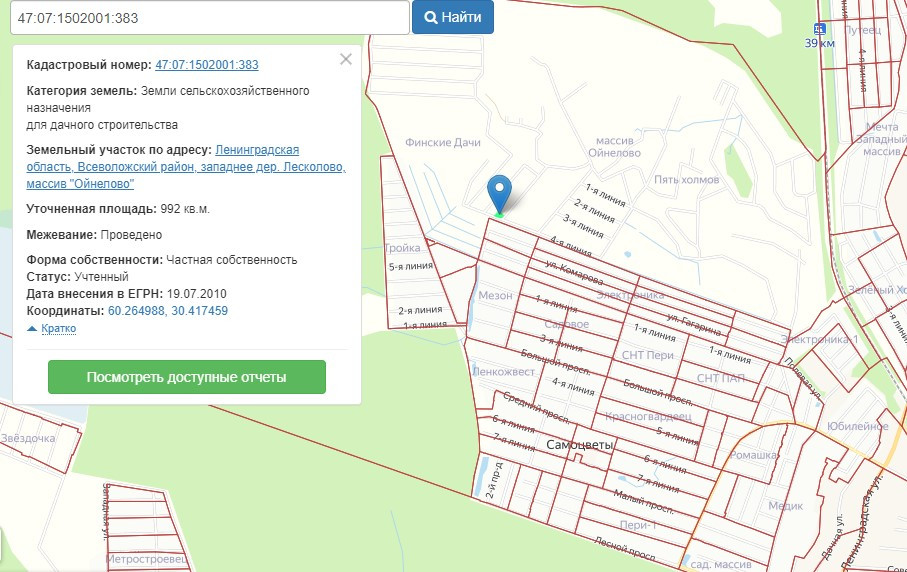Click the Малый просп. street label

point(643,501)
